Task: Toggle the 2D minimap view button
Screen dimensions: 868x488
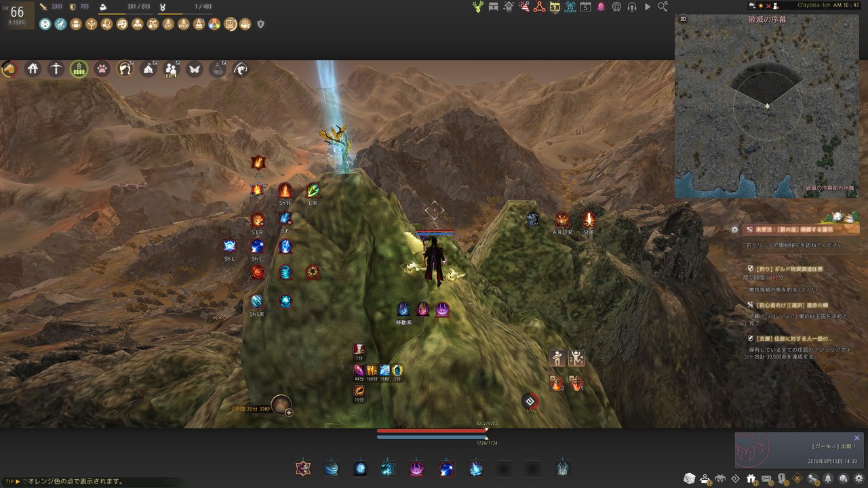Action: click(x=683, y=19)
